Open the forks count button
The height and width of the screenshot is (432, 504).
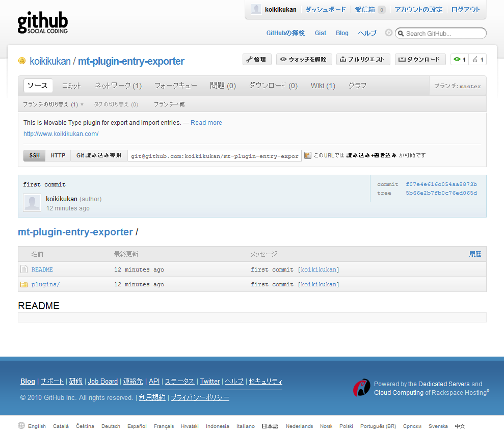click(478, 60)
